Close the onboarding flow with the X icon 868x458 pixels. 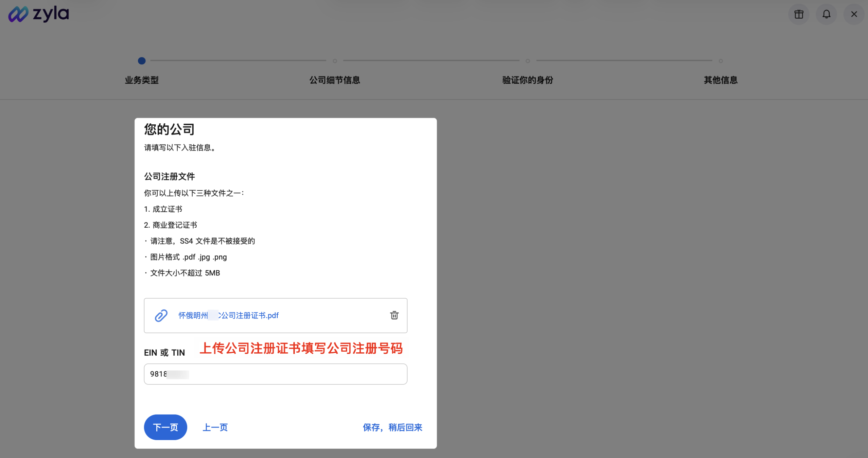pos(854,14)
